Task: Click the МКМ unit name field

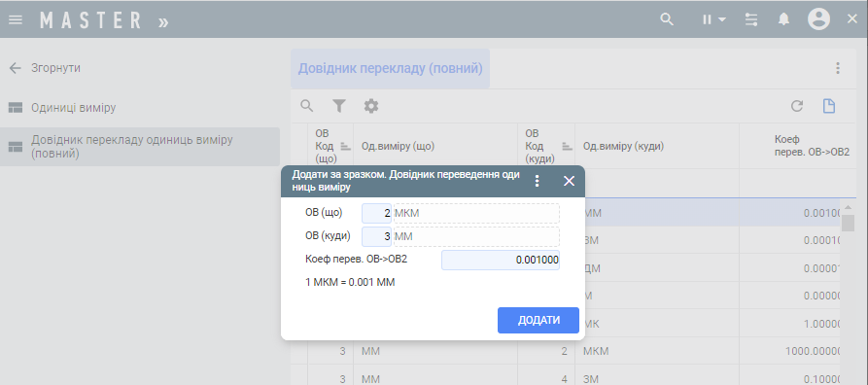Action: click(x=476, y=213)
